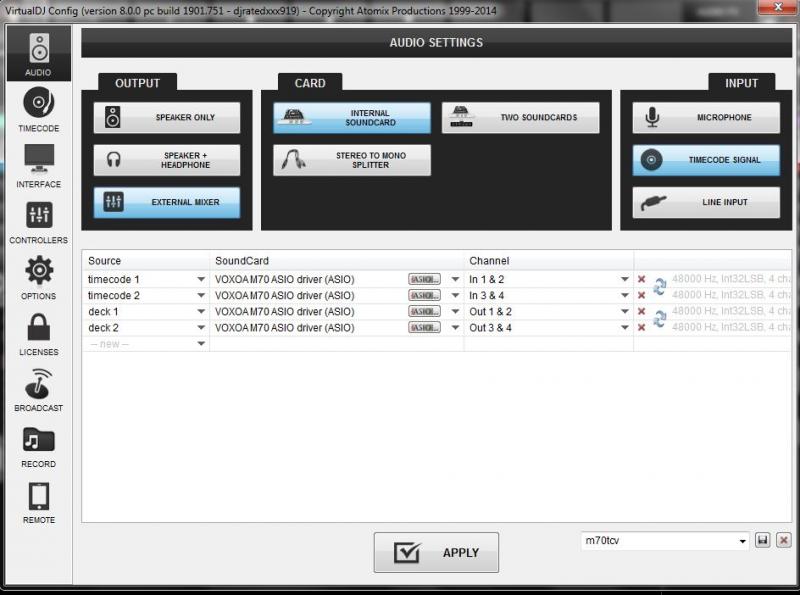Screen dimensions: 800x595
Task: Remove the deck 1 row
Action: click(642, 311)
